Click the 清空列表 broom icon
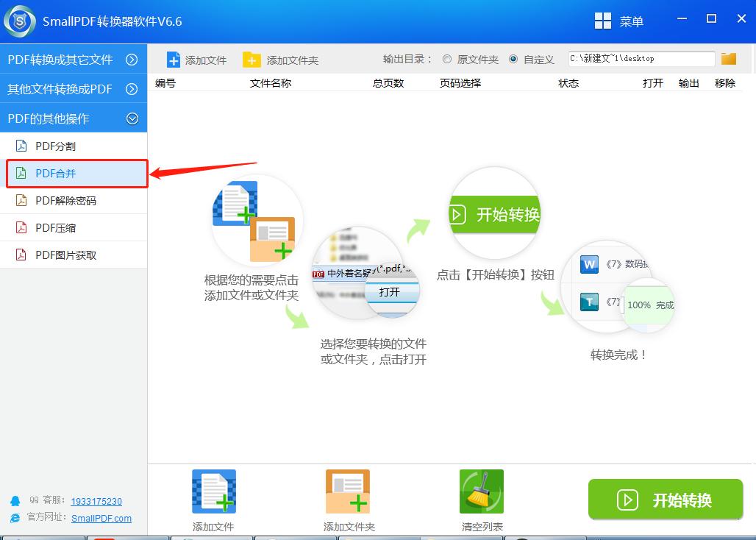The height and width of the screenshot is (540, 756). 481,491
